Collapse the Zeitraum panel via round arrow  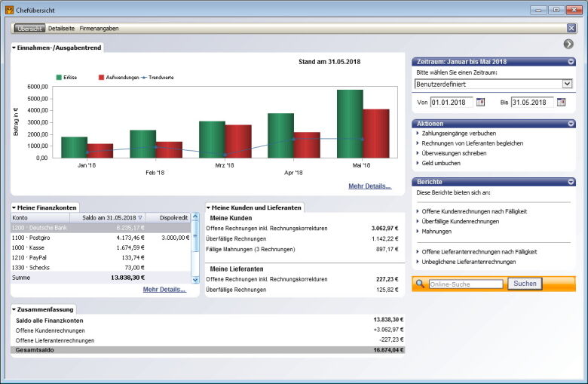coord(571,62)
